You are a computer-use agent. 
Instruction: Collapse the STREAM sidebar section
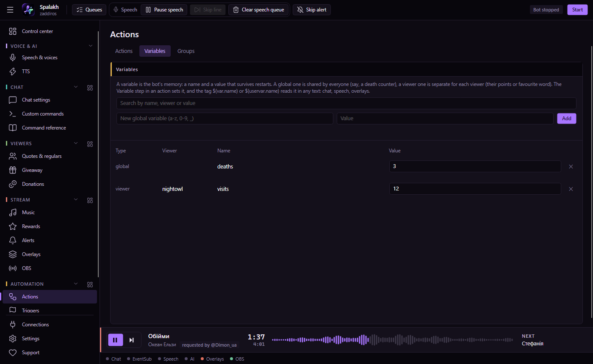pyautogui.click(x=76, y=200)
